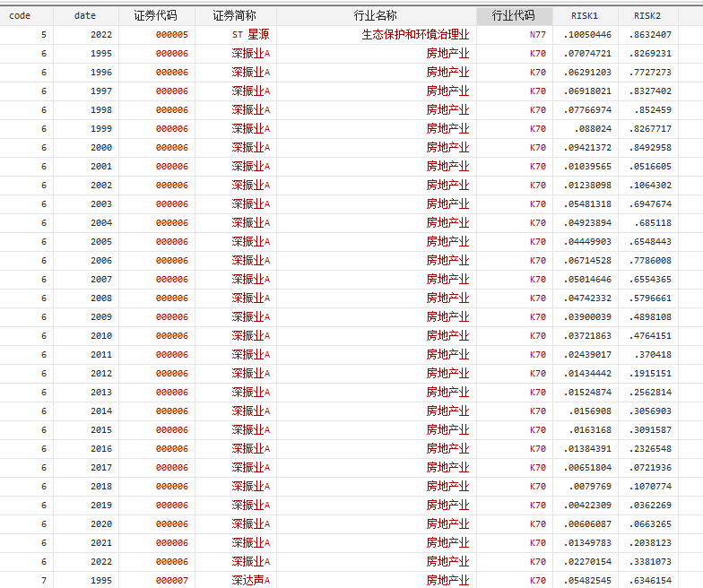
Task: Click the 000005 security code cell
Action: [171, 34]
